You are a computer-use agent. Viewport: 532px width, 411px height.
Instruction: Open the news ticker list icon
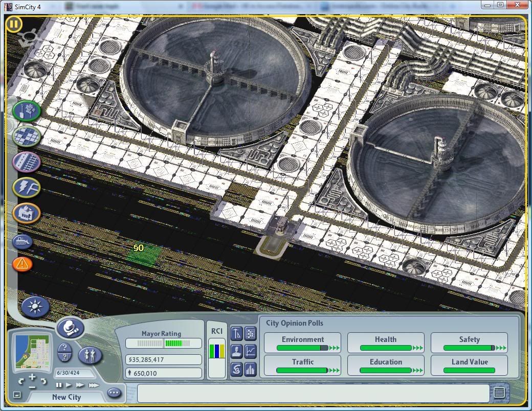pos(499,393)
